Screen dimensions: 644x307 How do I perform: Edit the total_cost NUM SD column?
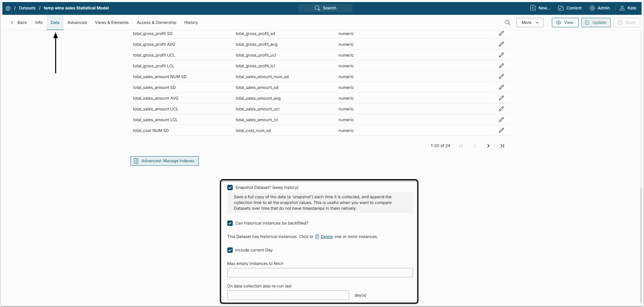click(x=501, y=130)
